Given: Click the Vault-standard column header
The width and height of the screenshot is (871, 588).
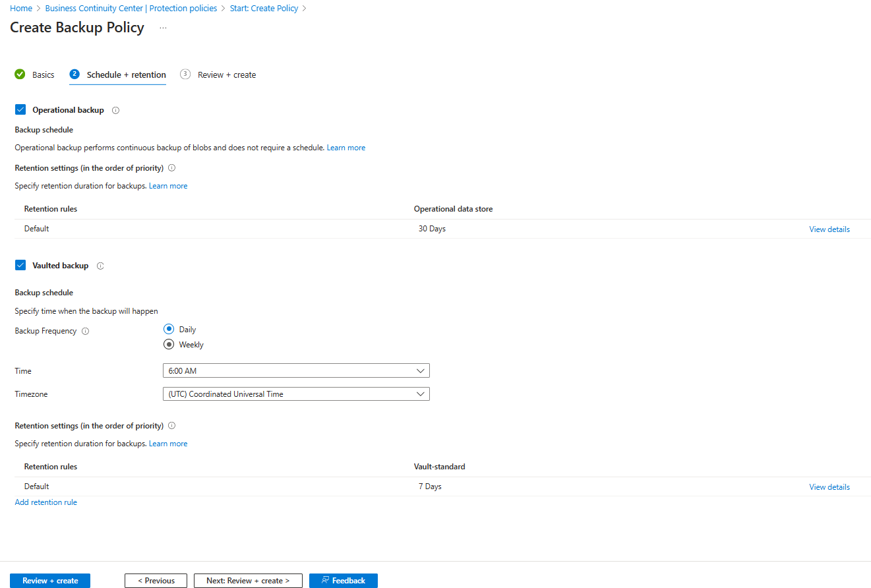Looking at the screenshot, I should point(439,467).
